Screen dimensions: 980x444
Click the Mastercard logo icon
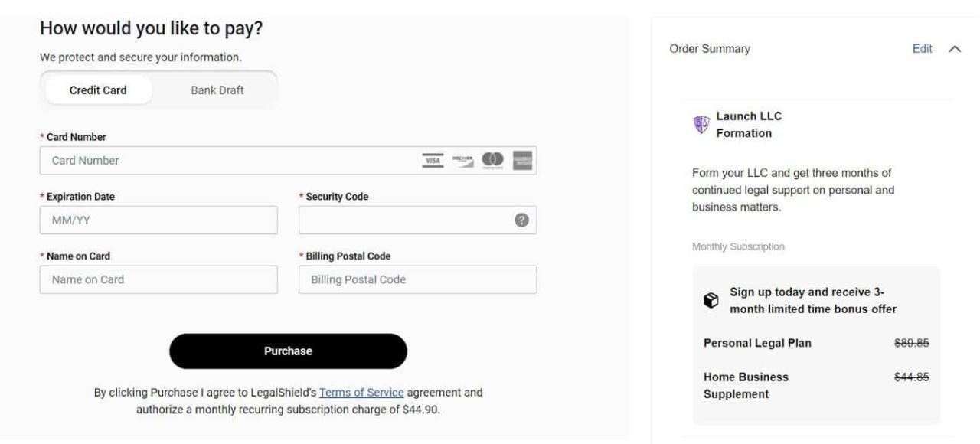click(x=493, y=160)
